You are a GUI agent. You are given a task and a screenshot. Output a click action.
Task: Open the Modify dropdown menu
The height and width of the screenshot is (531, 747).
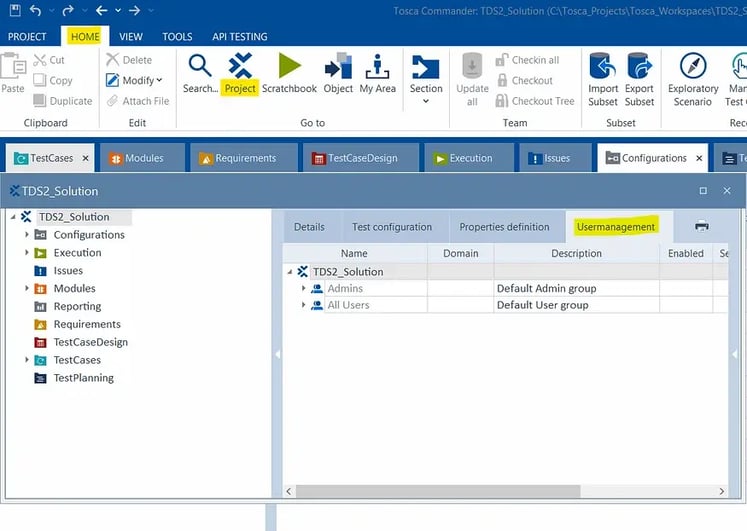(135, 80)
